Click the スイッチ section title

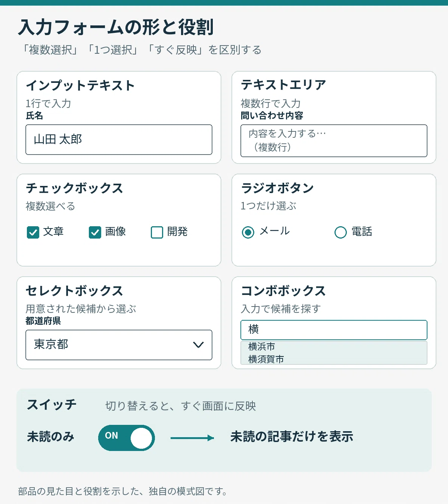(x=52, y=404)
